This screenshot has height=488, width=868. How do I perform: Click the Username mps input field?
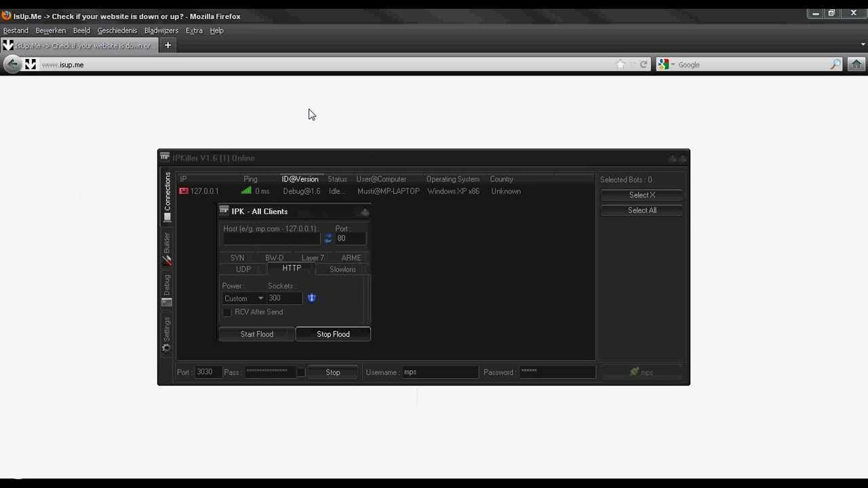click(x=440, y=372)
